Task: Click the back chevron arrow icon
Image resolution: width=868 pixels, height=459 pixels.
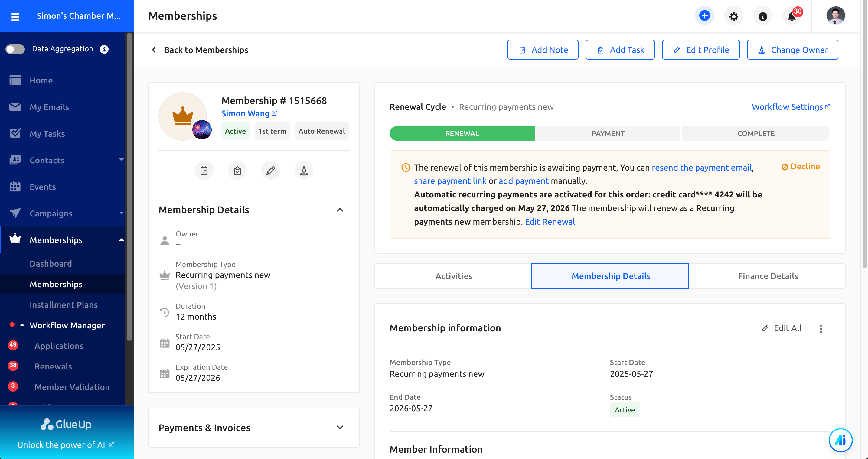Action: tap(154, 50)
